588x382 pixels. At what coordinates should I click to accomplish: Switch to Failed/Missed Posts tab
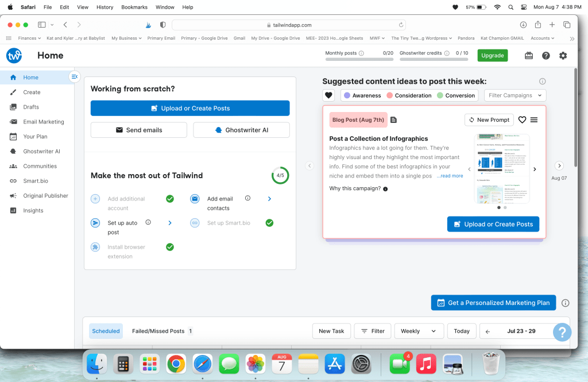coord(158,331)
